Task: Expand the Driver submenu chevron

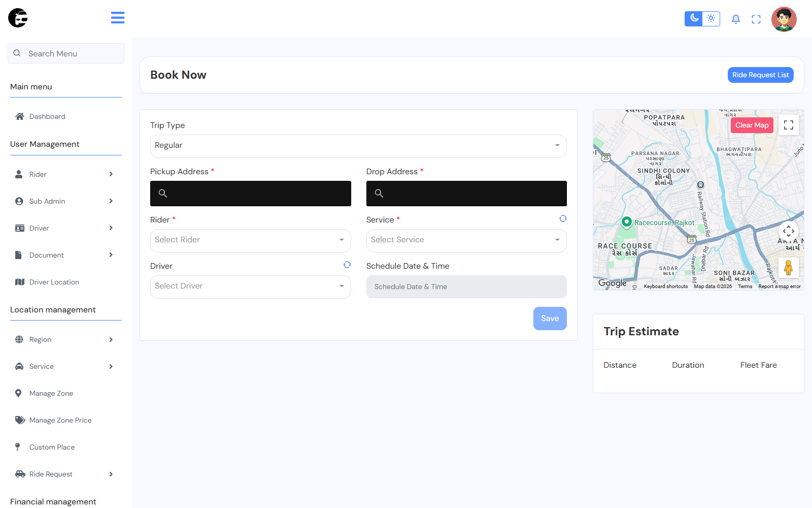Action: pos(111,228)
